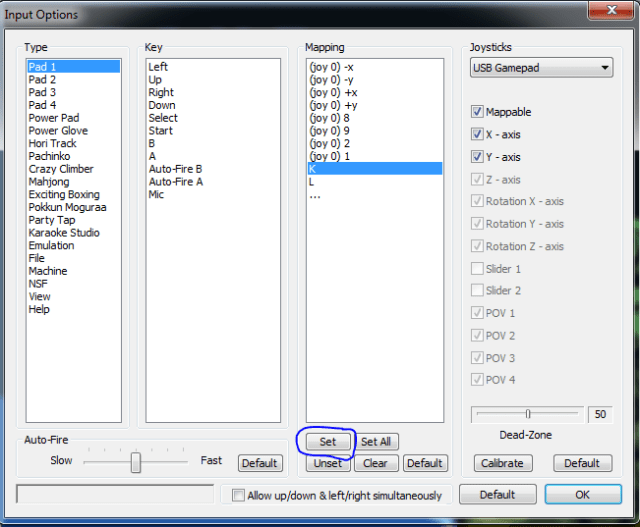This screenshot has width=640, height=527.
Task: Open the USB Gamepad joystick dropdown
Action: click(x=541, y=68)
